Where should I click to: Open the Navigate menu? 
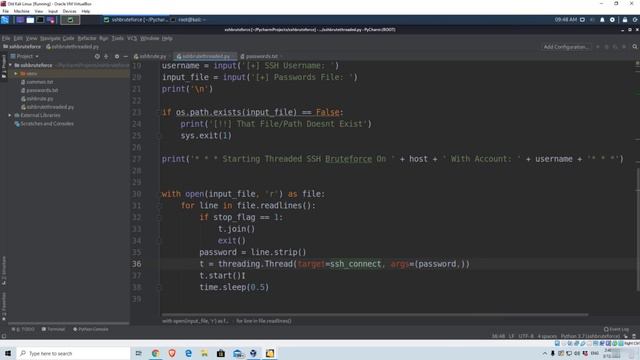point(50,38)
